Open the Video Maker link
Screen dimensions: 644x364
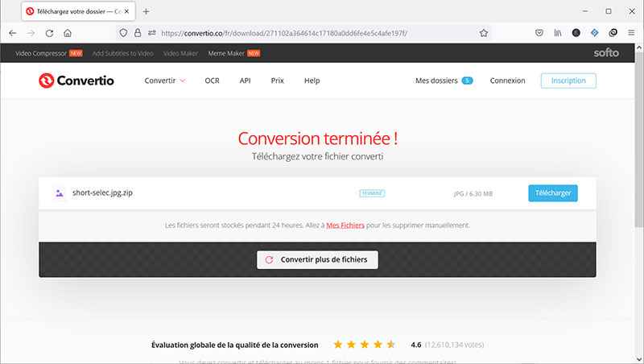180,53
